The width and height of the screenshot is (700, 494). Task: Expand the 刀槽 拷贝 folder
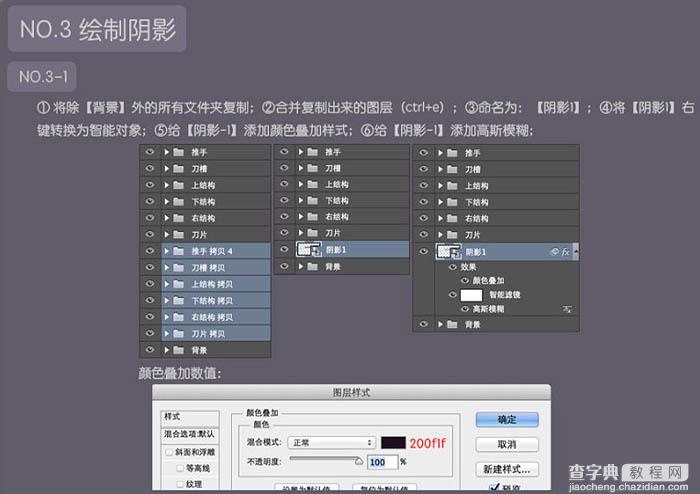(x=167, y=268)
